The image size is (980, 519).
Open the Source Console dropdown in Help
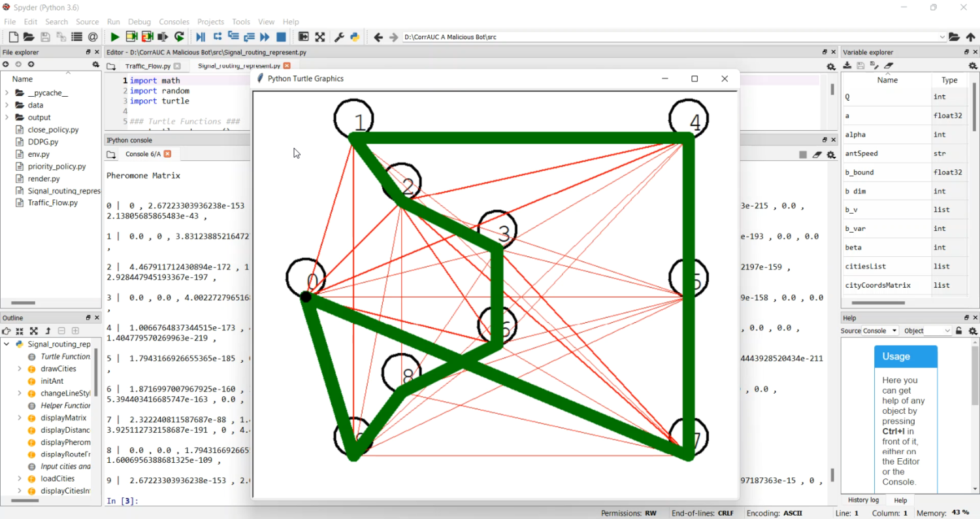point(879,331)
